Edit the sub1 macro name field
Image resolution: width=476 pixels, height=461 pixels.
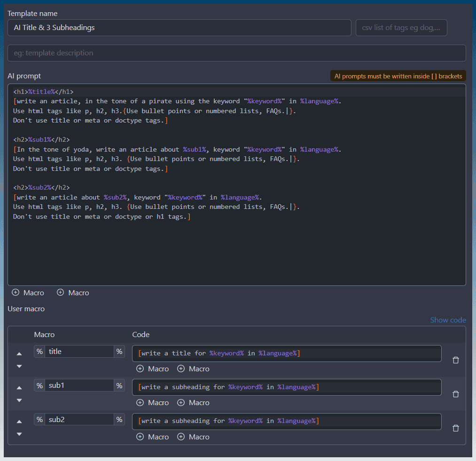point(79,385)
